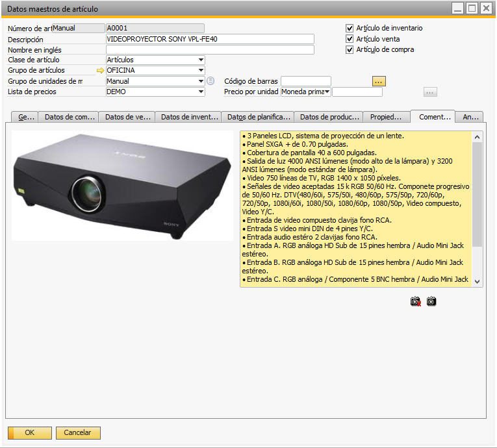Image resolution: width=497 pixels, height=448 pixels.
Task: Switch to the An... tab
Action: (470, 117)
